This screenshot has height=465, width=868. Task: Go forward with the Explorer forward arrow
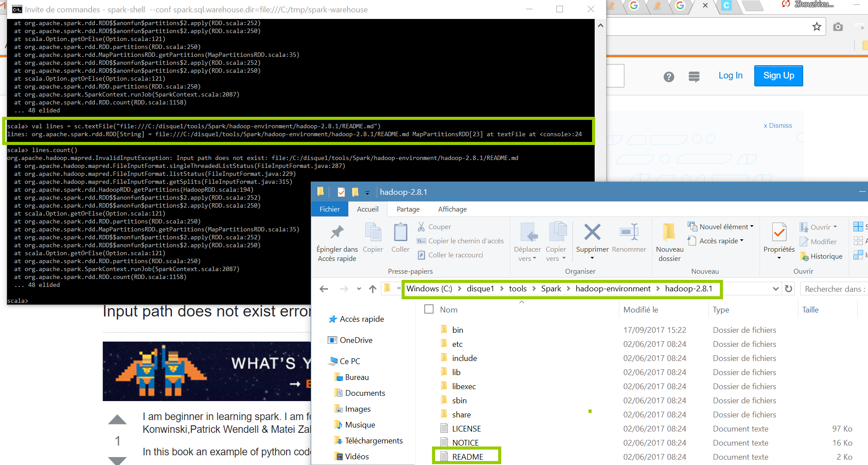click(344, 289)
